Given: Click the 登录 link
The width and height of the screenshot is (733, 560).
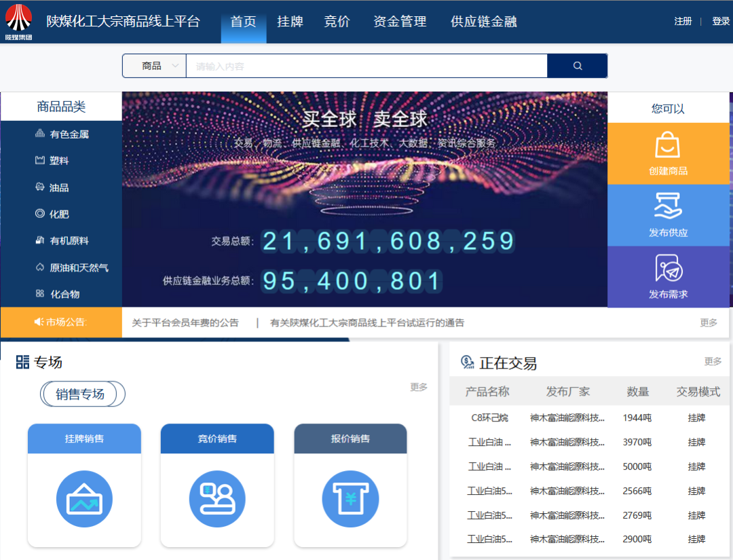Looking at the screenshot, I should click(x=721, y=22).
